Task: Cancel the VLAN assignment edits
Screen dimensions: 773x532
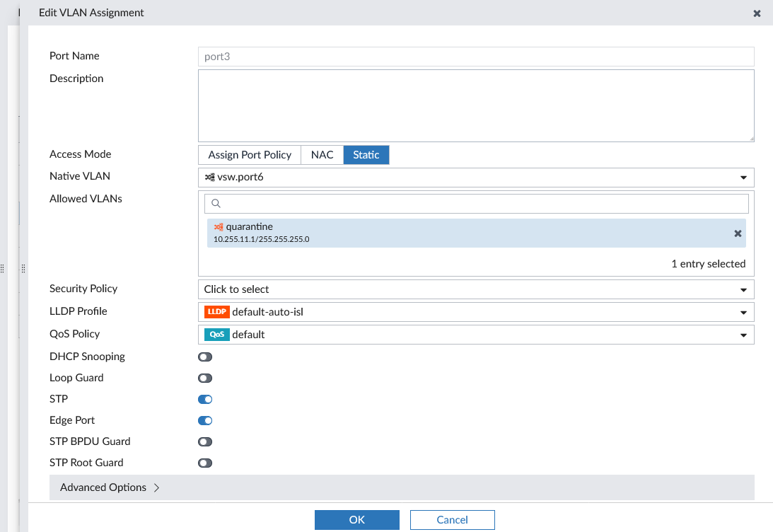Action: tap(452, 519)
